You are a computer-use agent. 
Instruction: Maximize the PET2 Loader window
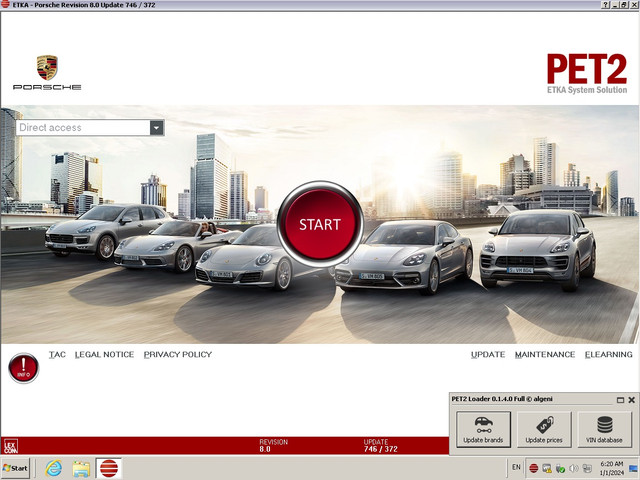620,400
